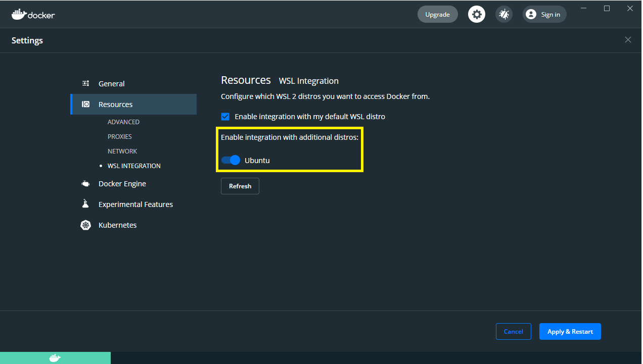Click the Refresh distros button
This screenshot has width=643, height=364.
tap(240, 186)
